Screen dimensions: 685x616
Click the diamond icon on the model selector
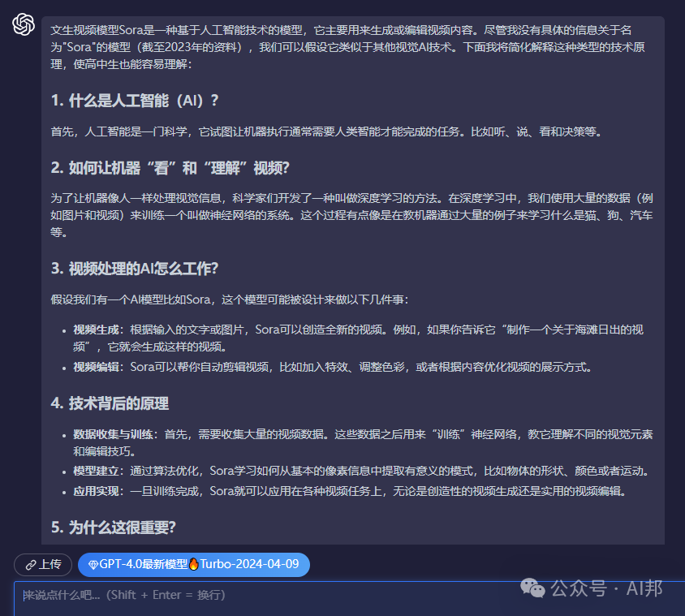click(x=93, y=564)
